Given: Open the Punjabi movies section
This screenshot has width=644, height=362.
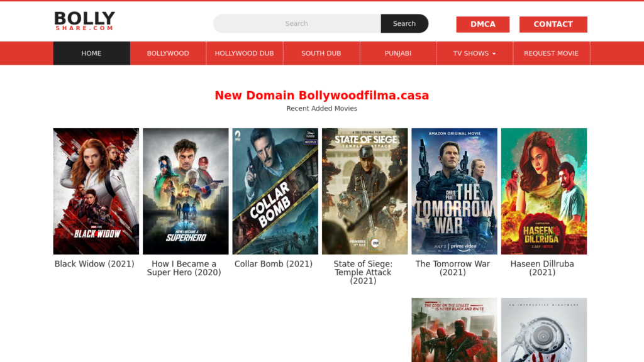Looking at the screenshot, I should (x=397, y=53).
